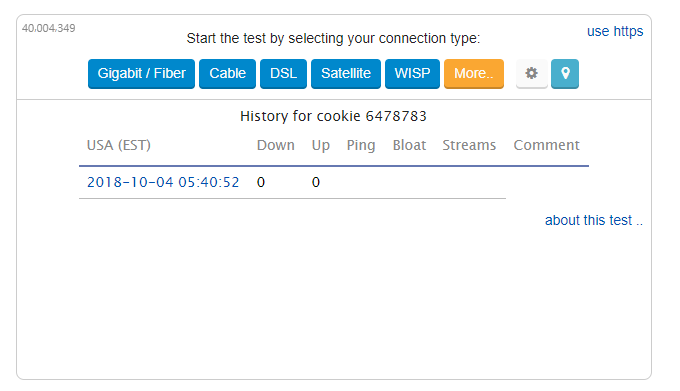Click the Down column header

[x=276, y=145]
